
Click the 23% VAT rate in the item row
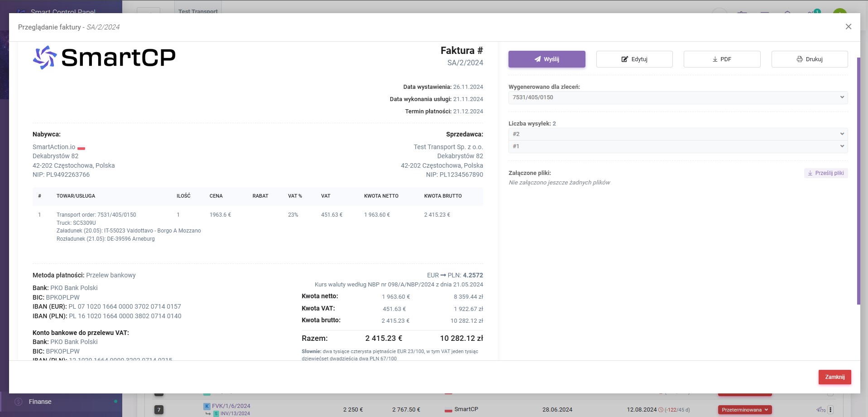pyautogui.click(x=293, y=215)
